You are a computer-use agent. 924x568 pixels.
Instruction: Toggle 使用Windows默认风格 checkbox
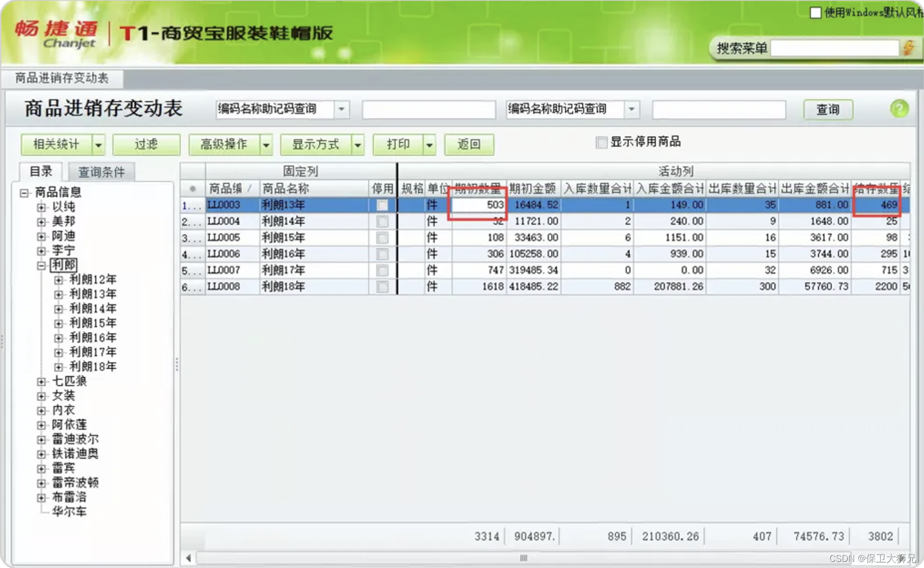815,12
